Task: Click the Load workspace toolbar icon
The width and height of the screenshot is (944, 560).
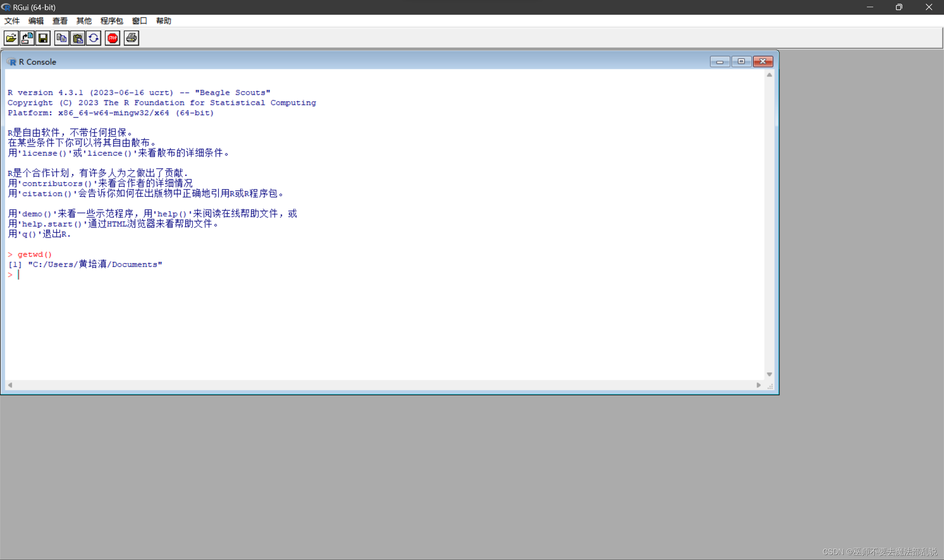Action: tap(27, 38)
